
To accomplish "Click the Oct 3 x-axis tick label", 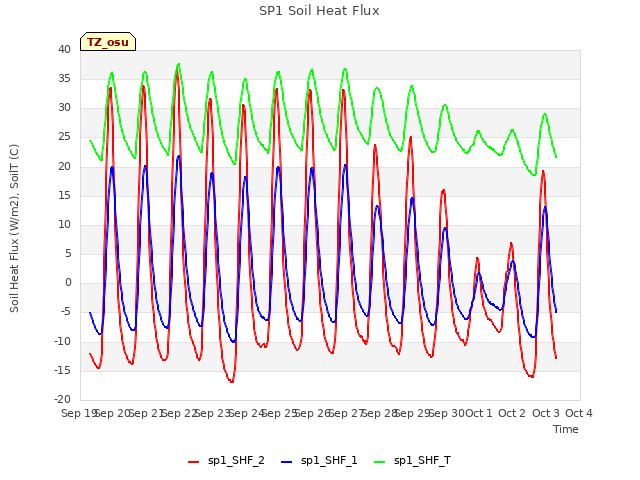I will (x=545, y=413).
